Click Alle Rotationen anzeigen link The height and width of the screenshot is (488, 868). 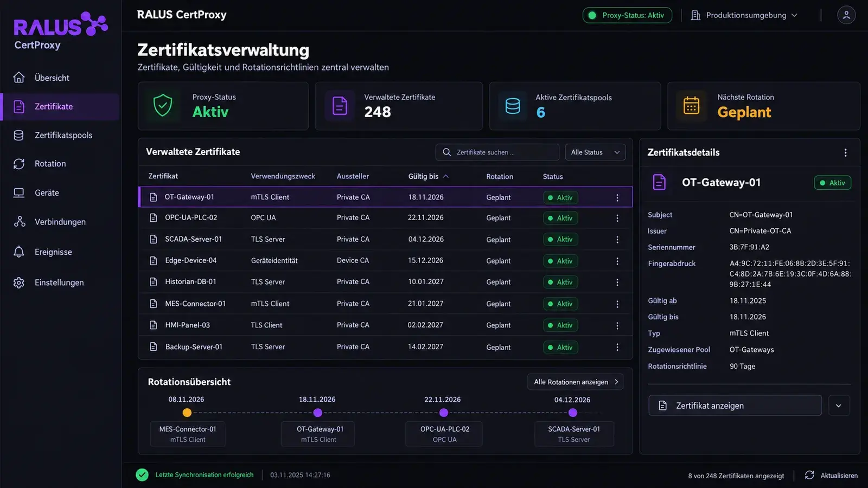575,382
